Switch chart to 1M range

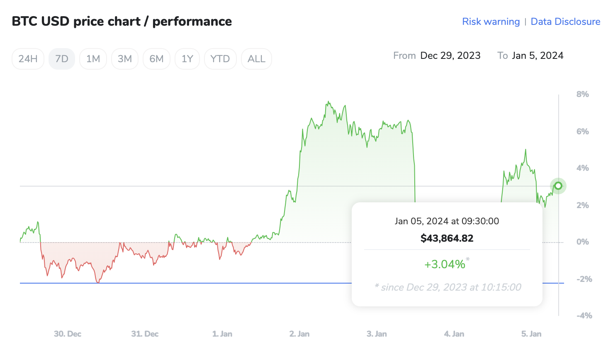coord(93,59)
